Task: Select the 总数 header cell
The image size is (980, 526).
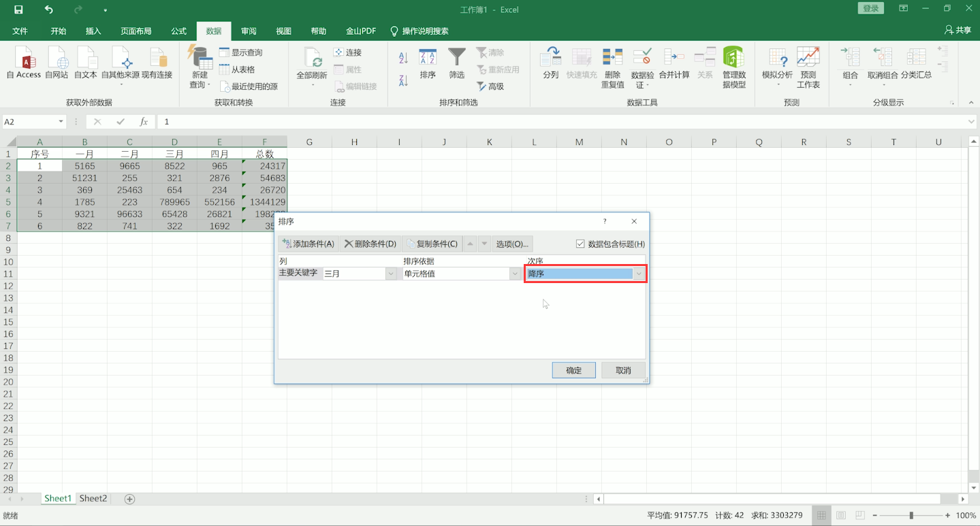Action: (x=265, y=154)
